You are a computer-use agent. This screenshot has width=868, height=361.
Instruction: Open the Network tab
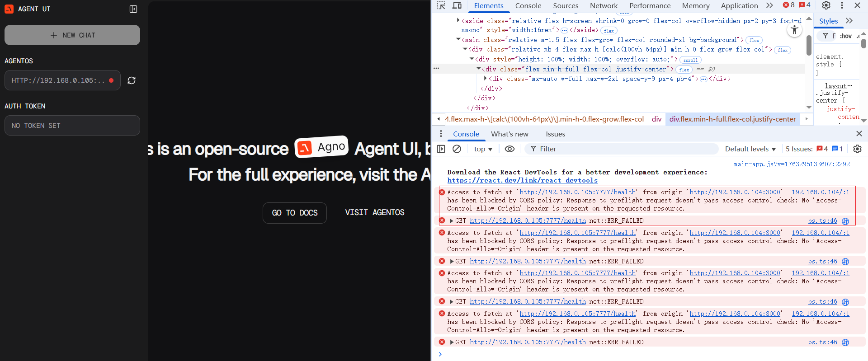pyautogui.click(x=604, y=5)
